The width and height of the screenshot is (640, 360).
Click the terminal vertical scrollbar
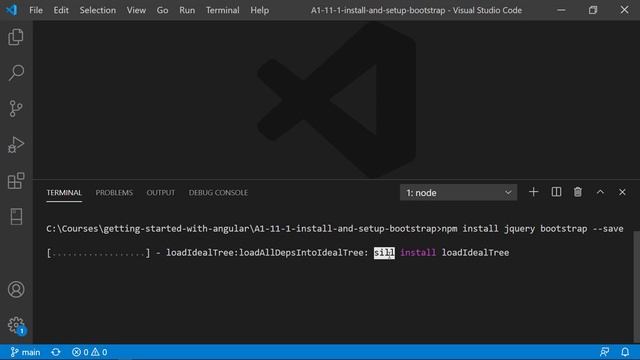(x=636, y=286)
